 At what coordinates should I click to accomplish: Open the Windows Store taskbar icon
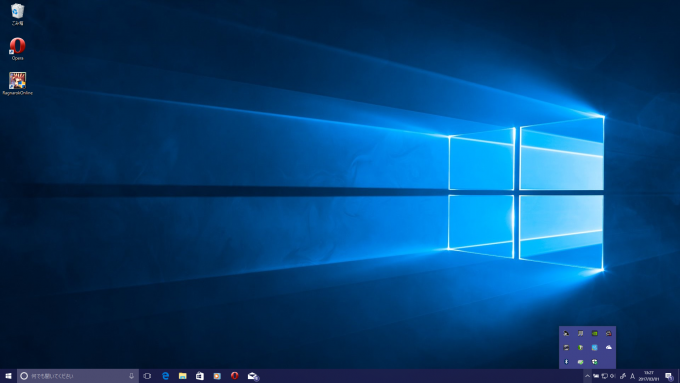(200, 376)
